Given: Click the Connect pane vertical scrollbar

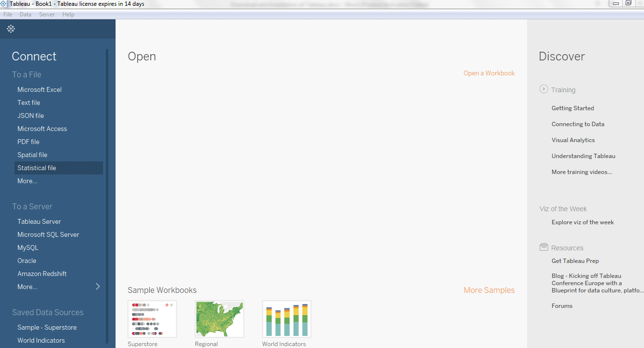Looking at the screenshot, I should 107,196.
